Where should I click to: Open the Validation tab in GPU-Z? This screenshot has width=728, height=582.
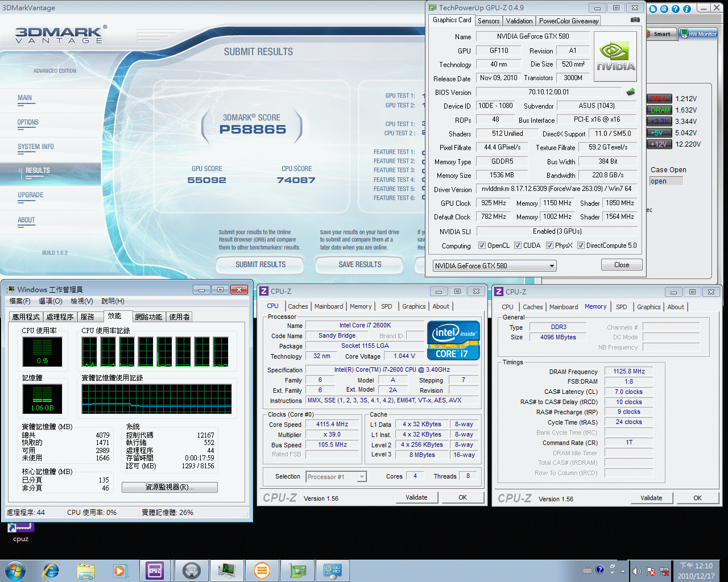[x=519, y=21]
